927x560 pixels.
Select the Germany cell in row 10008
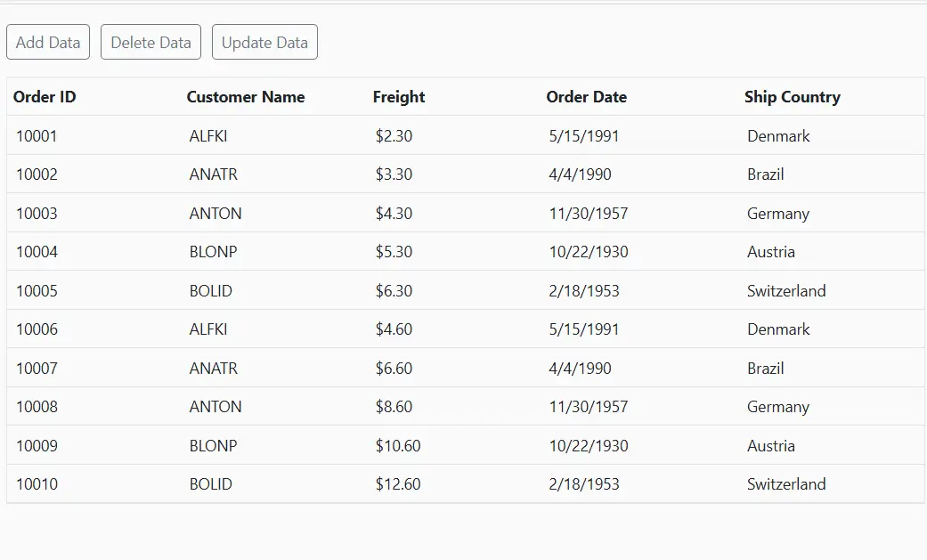(x=778, y=406)
